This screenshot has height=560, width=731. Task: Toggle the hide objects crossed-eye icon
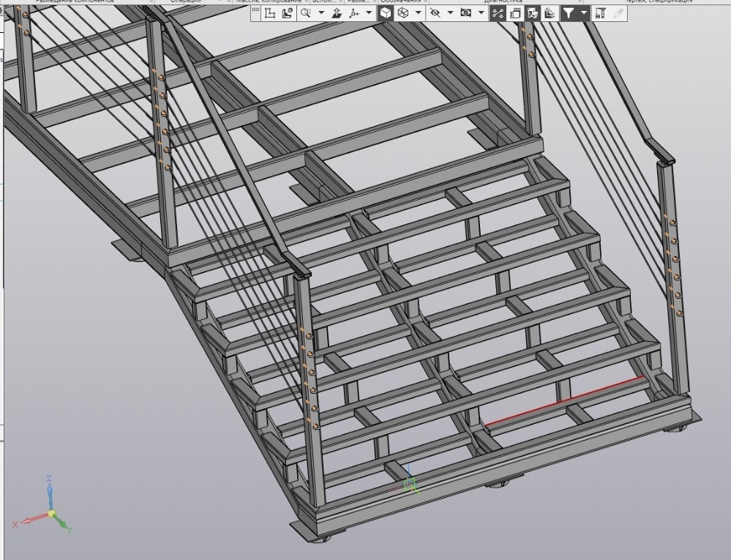[x=435, y=13]
